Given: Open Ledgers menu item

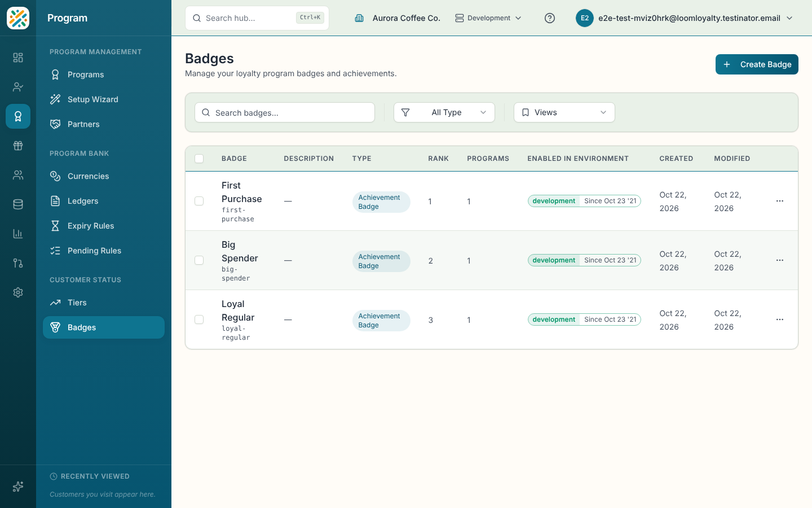Looking at the screenshot, I should [104, 201].
